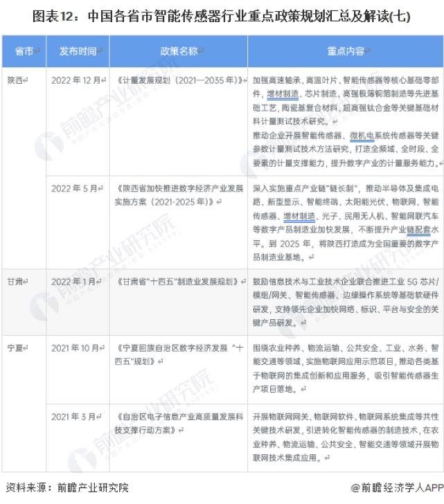Select the 政策名称 column header

tap(179, 51)
